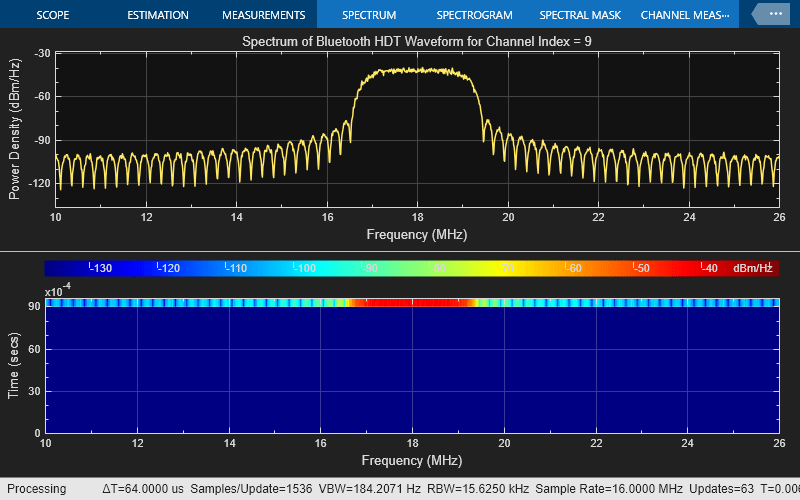The height and width of the screenshot is (500, 800).
Task: Click the Processing status indicator
Action: tap(38, 489)
